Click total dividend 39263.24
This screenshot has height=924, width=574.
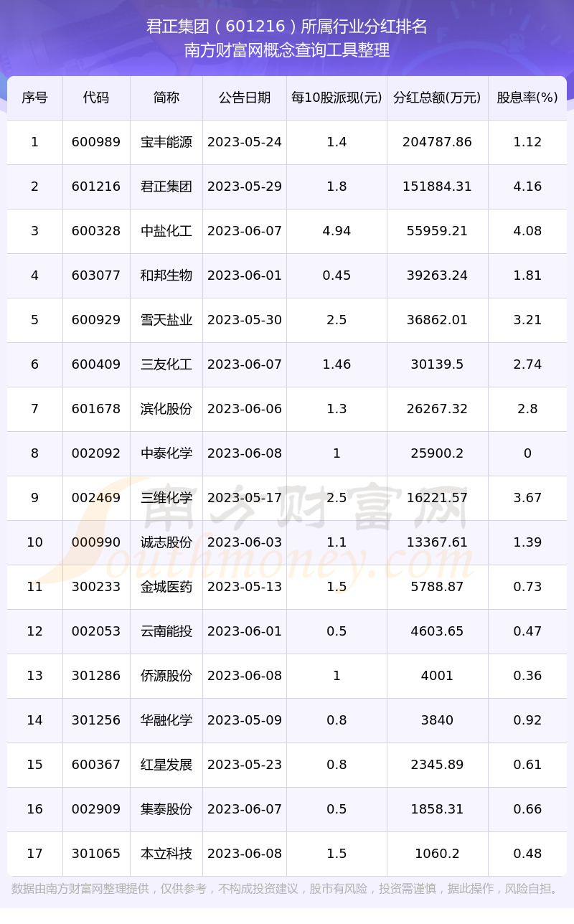pos(438,275)
